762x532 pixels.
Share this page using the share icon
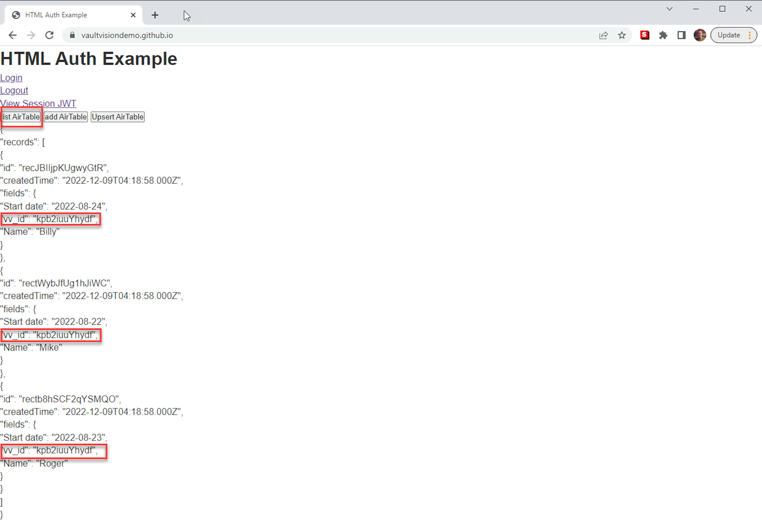pyautogui.click(x=603, y=35)
